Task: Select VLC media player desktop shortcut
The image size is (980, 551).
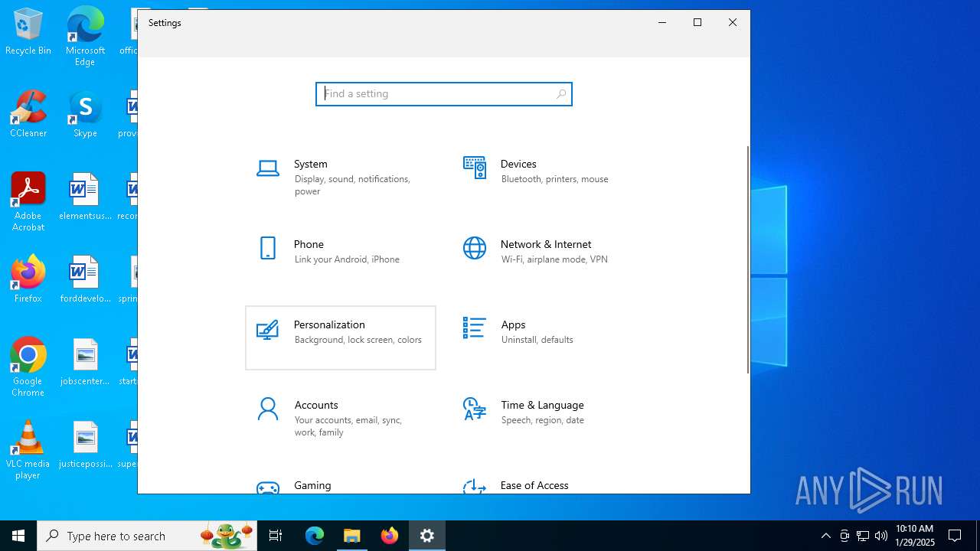Action: [x=28, y=450]
